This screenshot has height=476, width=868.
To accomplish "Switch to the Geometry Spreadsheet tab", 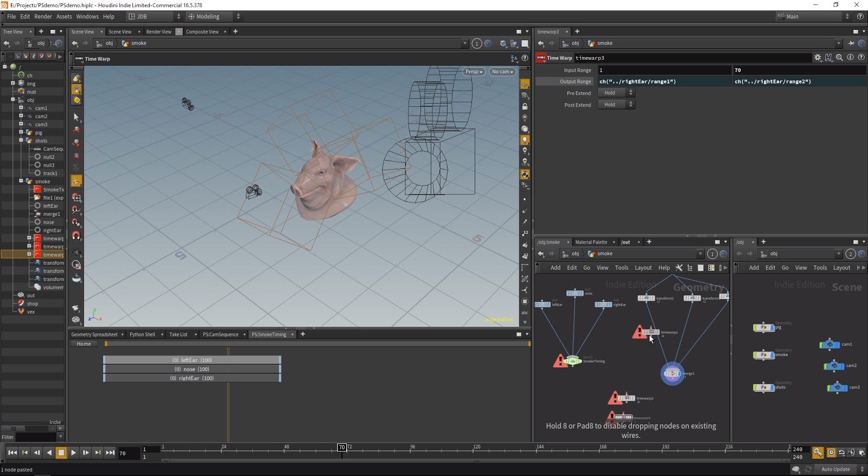I will pyautogui.click(x=94, y=334).
